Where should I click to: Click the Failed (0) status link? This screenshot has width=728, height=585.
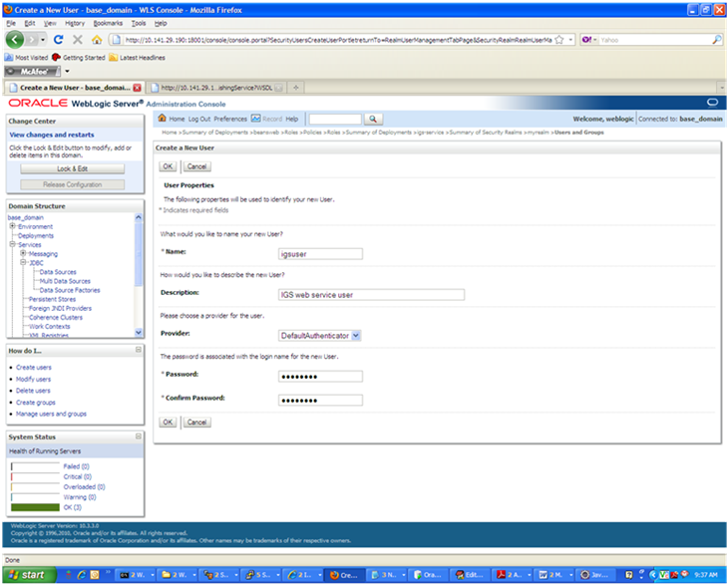click(76, 466)
